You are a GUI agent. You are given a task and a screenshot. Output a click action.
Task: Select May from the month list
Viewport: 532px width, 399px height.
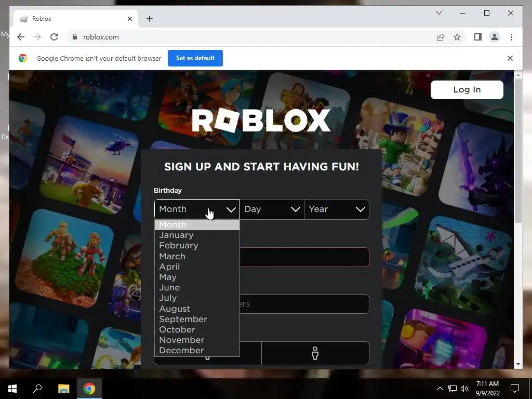[197, 277]
